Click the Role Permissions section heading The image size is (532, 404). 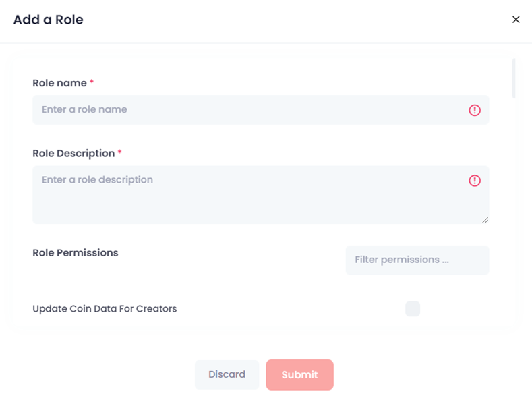(x=76, y=253)
